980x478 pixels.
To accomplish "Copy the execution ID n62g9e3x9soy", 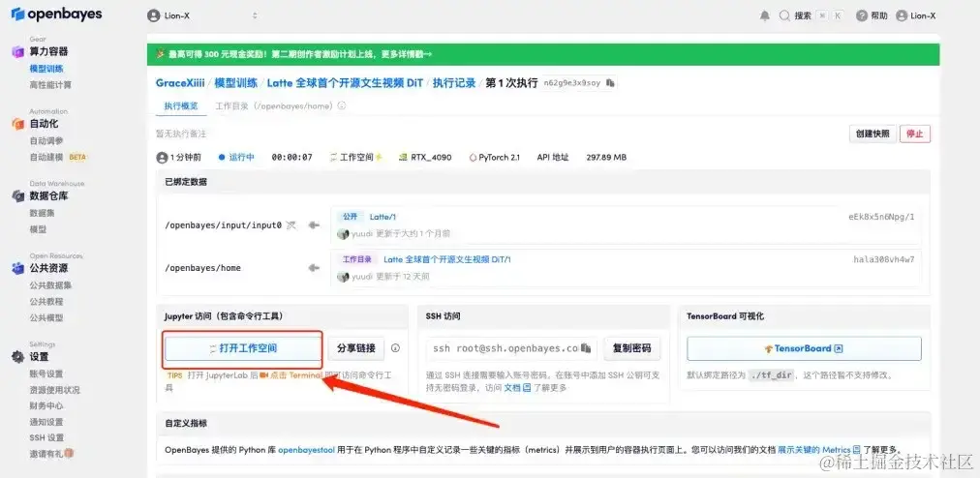I will pos(610,82).
